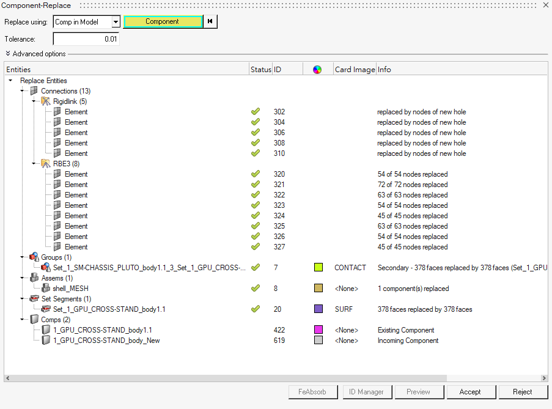This screenshot has height=409, width=552.
Task: Click the Set Segments icon
Action: point(34,298)
